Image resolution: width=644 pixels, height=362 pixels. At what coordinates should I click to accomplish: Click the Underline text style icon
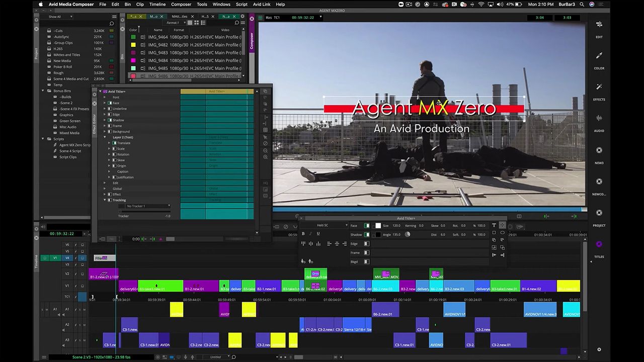[318, 234]
